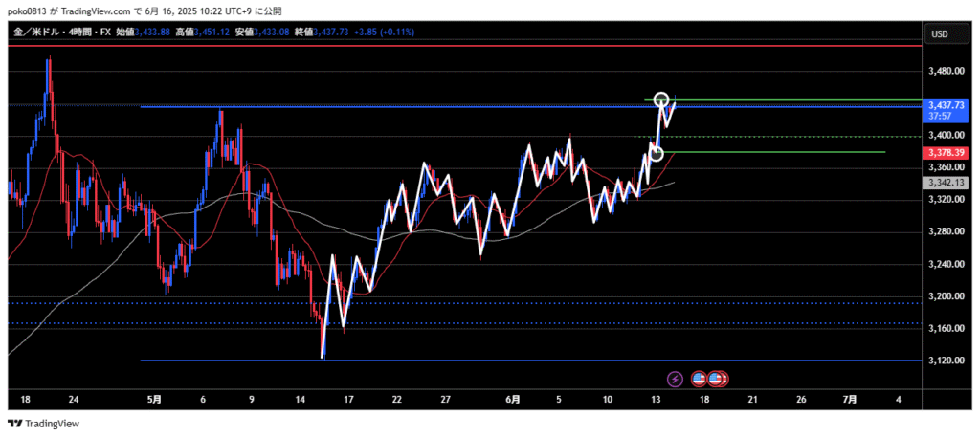Click the 6月 label on time axis
Viewport: 980px width, 437px height.
coord(513,398)
